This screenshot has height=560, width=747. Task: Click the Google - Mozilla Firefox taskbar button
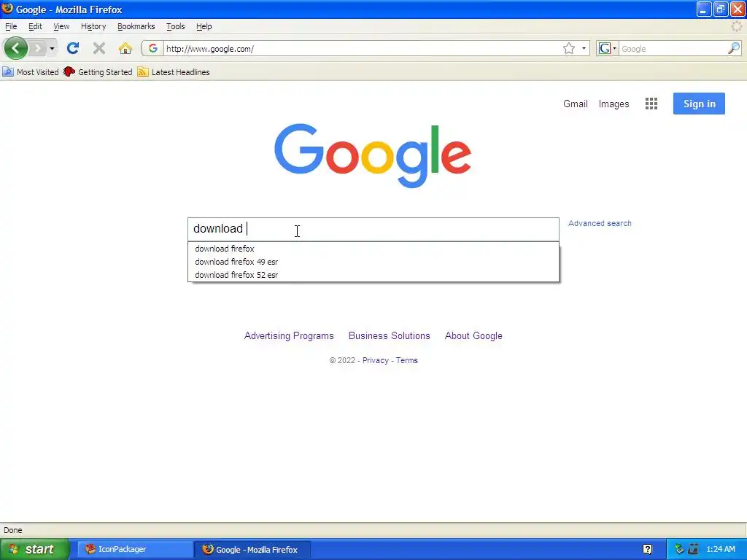point(252,550)
